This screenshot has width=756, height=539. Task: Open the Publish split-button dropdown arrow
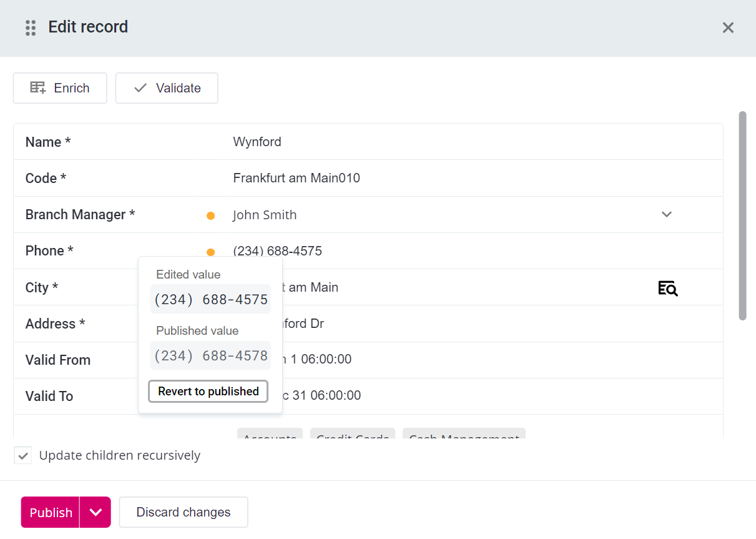tap(96, 512)
